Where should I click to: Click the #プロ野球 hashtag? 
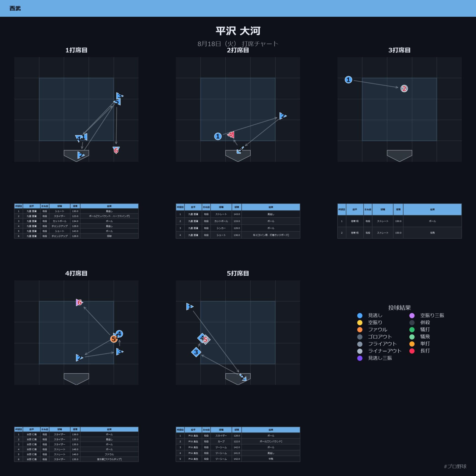pos(455,466)
